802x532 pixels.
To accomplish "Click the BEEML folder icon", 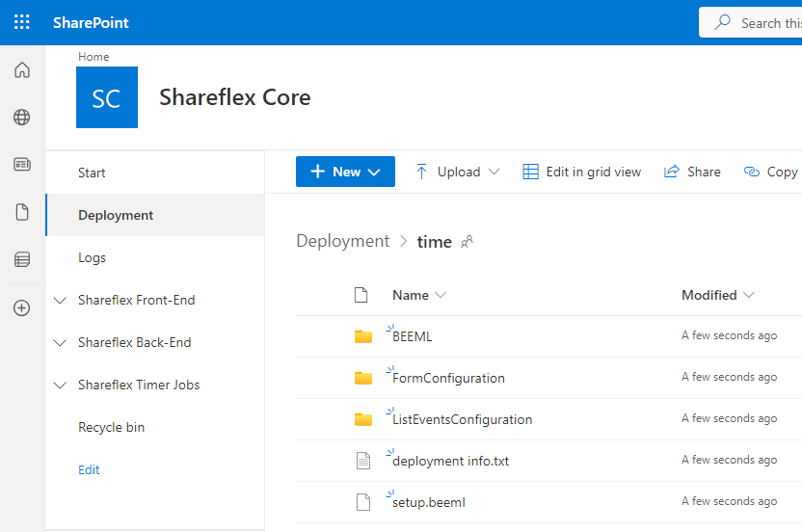I will tap(363, 336).
